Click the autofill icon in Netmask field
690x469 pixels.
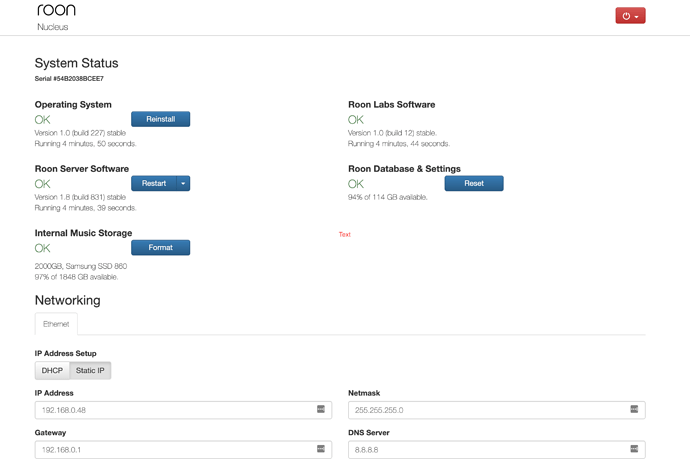tap(634, 409)
